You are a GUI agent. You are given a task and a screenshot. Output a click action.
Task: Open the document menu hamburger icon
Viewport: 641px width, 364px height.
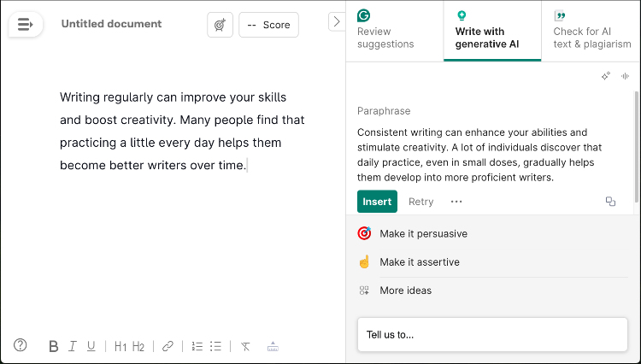[x=26, y=25]
